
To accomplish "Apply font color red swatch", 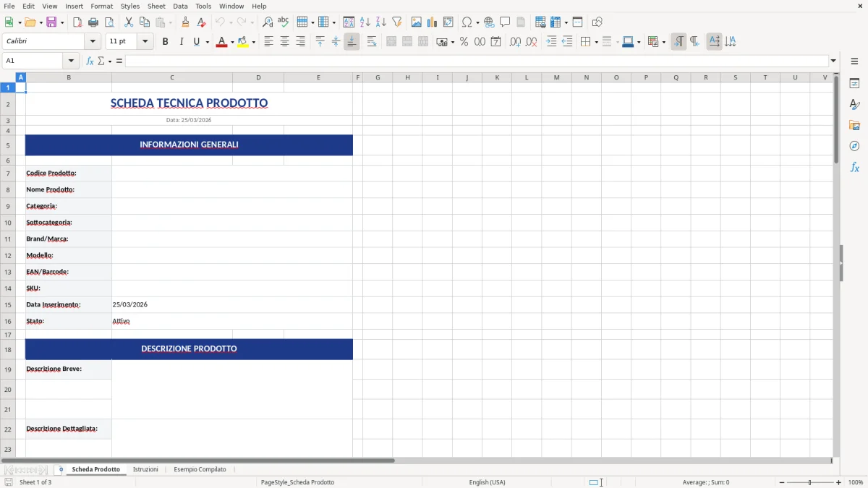I will (221, 42).
